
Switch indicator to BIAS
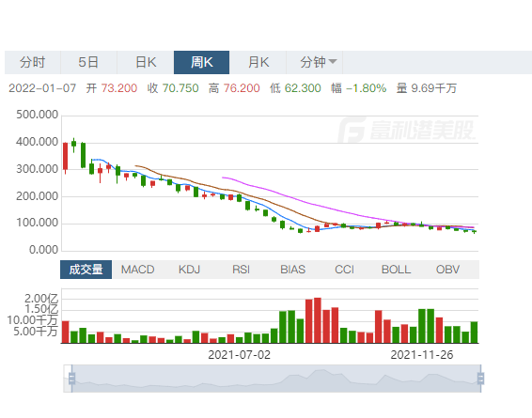click(293, 270)
